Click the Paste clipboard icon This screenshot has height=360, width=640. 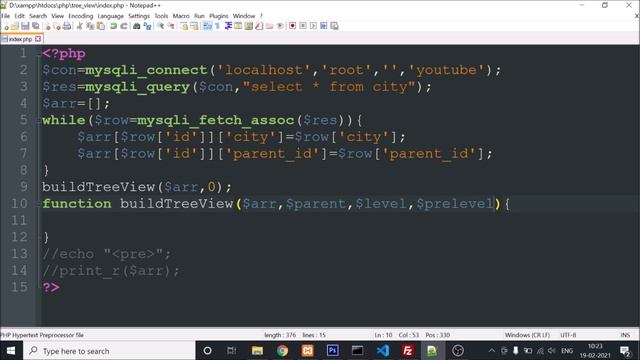[x=100, y=26]
